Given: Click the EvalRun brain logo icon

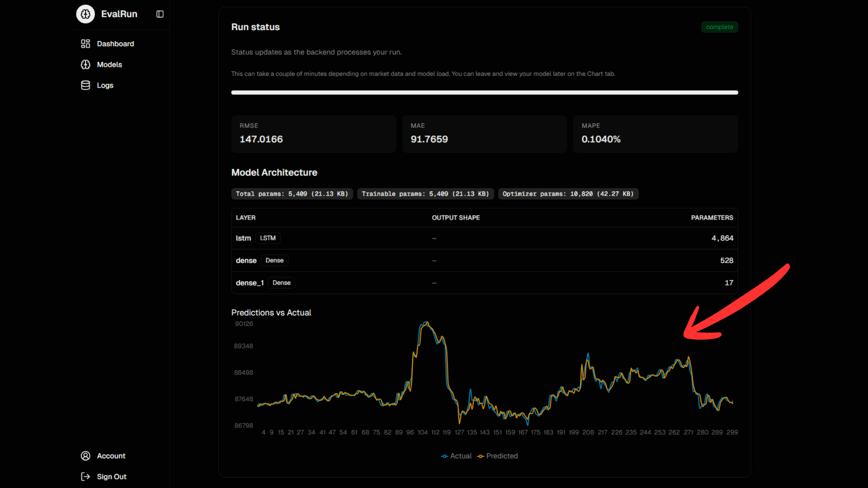Looking at the screenshot, I should pyautogui.click(x=85, y=14).
